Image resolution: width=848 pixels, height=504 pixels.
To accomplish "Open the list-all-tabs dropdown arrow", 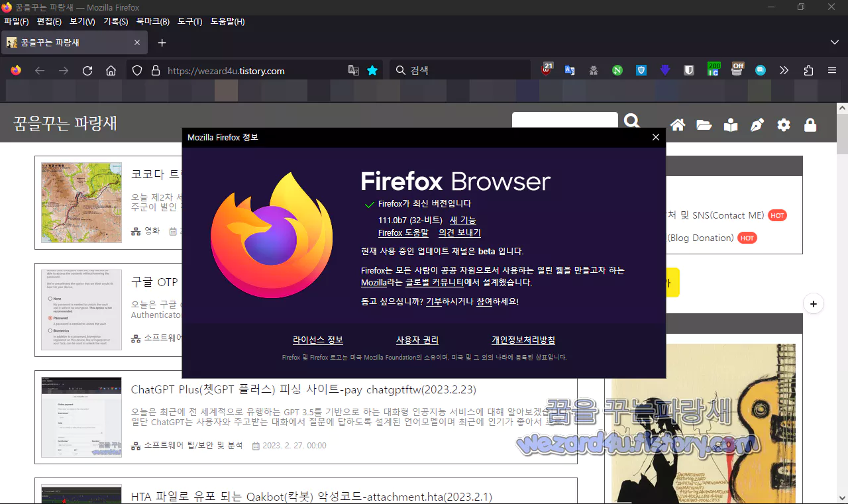I will (x=834, y=42).
